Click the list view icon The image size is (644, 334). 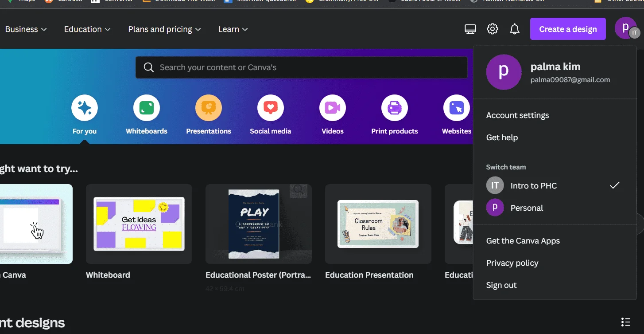point(626,322)
